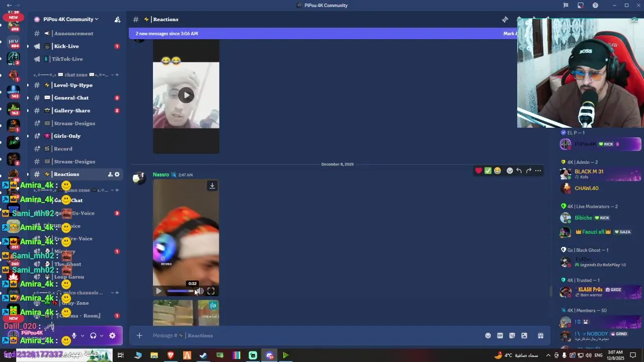The image size is (644, 362).
Task: Open headphone output options arrow
Action: (102, 335)
